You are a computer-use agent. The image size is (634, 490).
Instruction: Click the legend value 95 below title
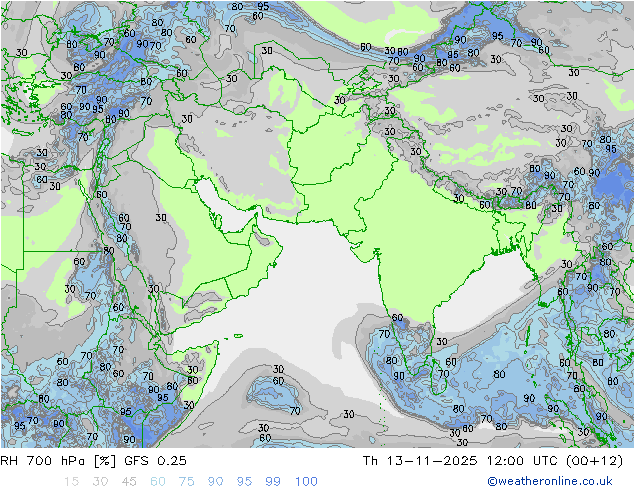click(244, 481)
